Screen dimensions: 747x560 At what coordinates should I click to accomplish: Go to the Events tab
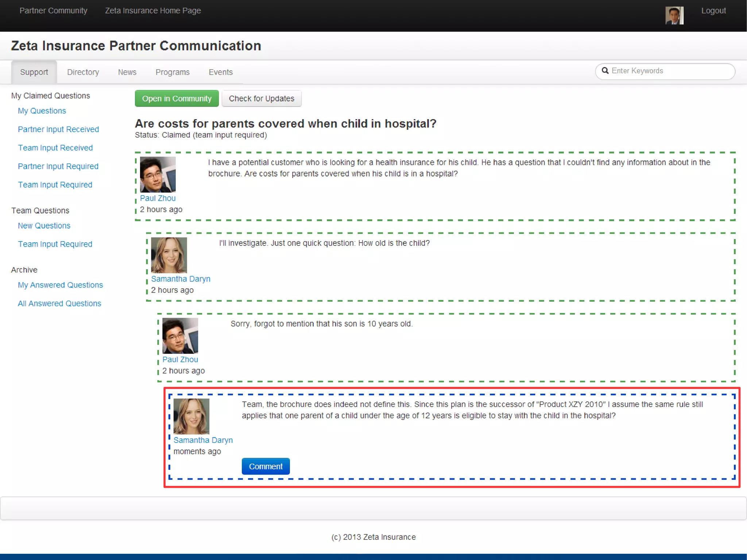(x=220, y=72)
